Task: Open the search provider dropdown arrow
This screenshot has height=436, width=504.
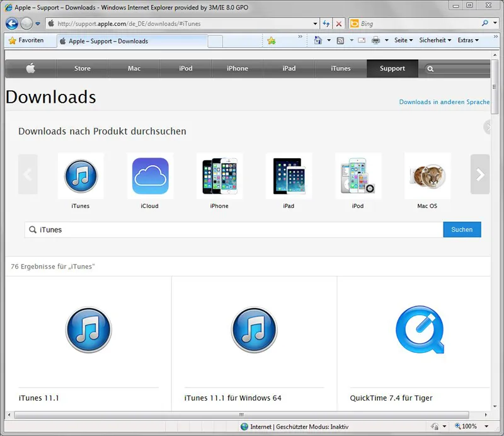Action: (495, 23)
